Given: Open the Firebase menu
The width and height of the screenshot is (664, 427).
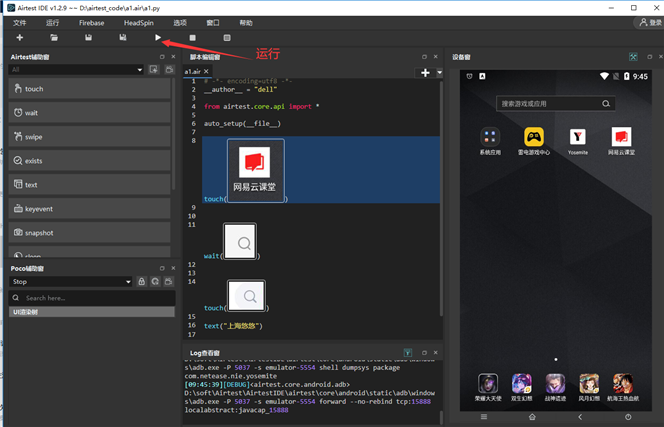Looking at the screenshot, I should [x=91, y=21].
